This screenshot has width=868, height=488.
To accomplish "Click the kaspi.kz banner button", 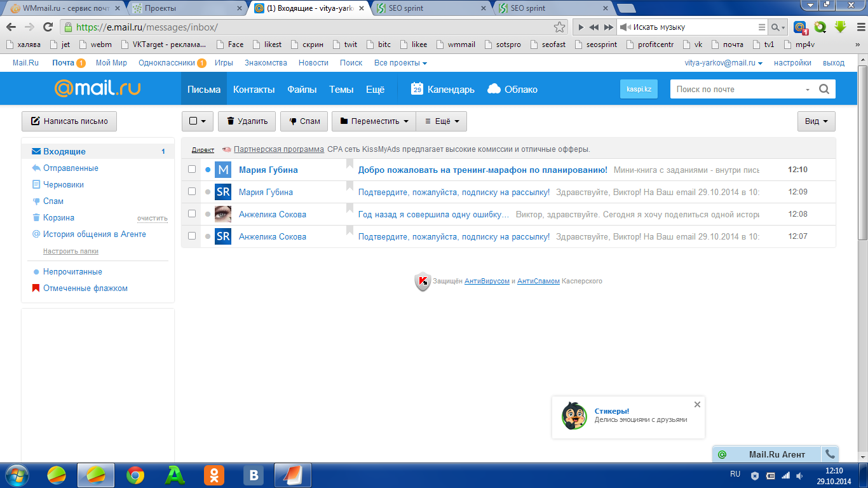I will pyautogui.click(x=639, y=89).
